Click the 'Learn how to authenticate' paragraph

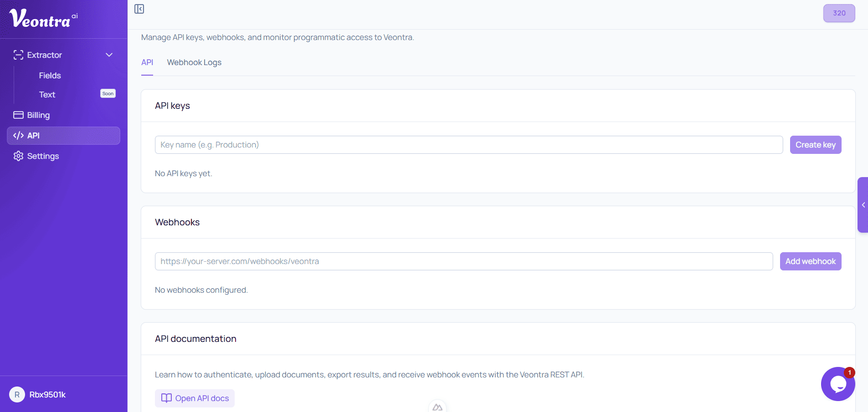click(x=370, y=375)
